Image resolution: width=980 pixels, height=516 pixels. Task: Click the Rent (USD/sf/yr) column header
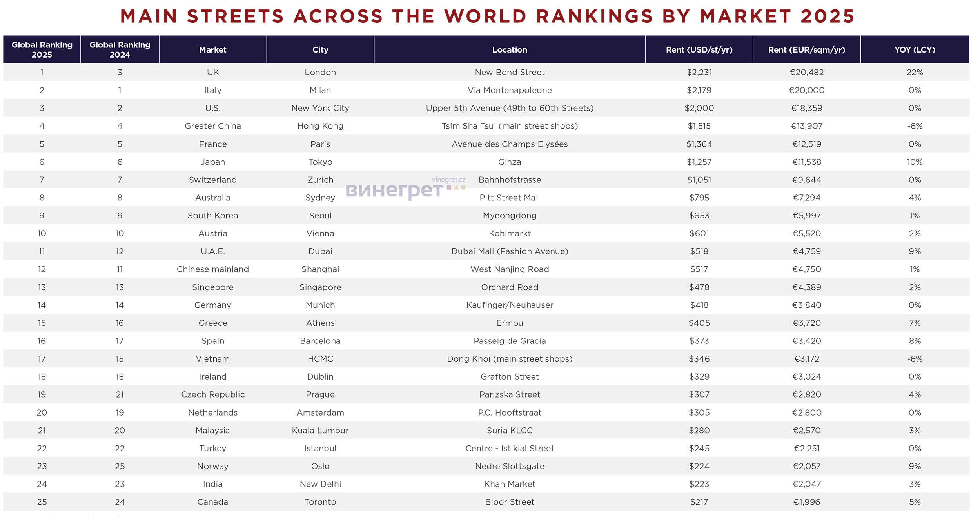699,50
